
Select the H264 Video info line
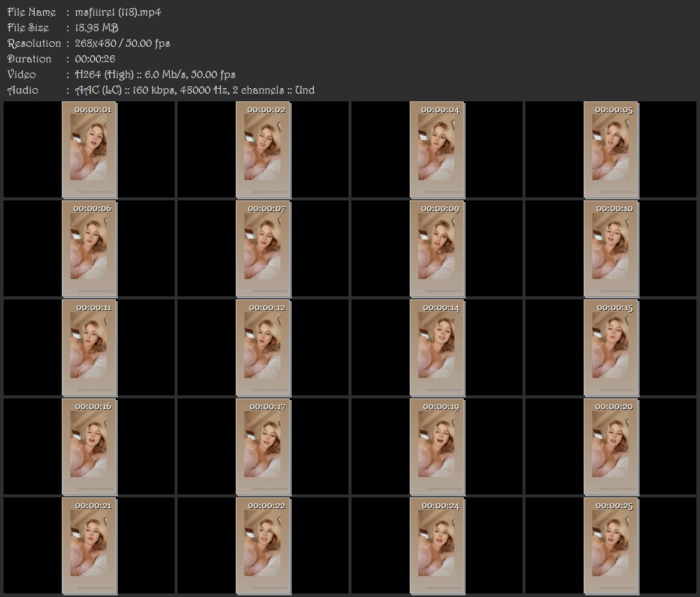tap(121, 74)
